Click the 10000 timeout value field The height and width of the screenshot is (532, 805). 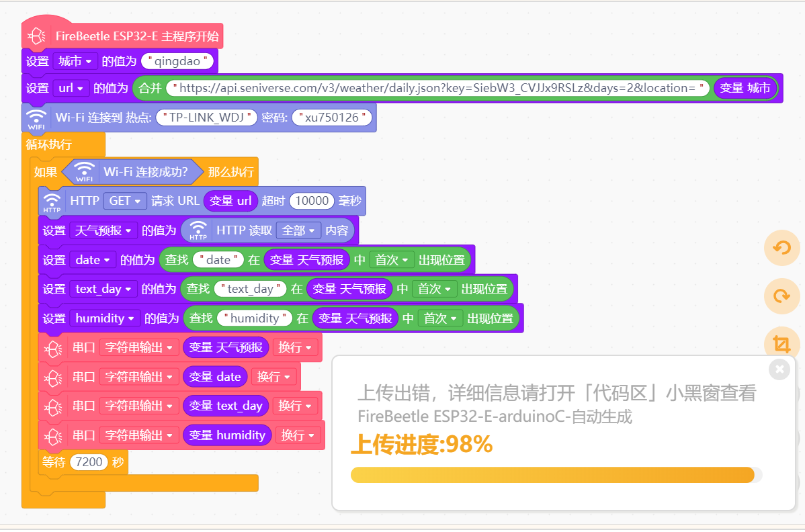coord(312,201)
